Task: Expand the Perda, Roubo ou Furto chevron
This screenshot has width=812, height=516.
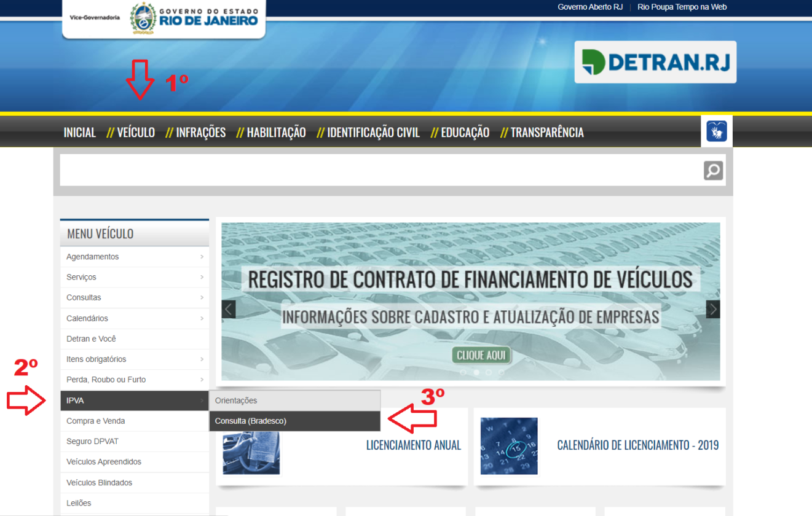Action: point(202,380)
